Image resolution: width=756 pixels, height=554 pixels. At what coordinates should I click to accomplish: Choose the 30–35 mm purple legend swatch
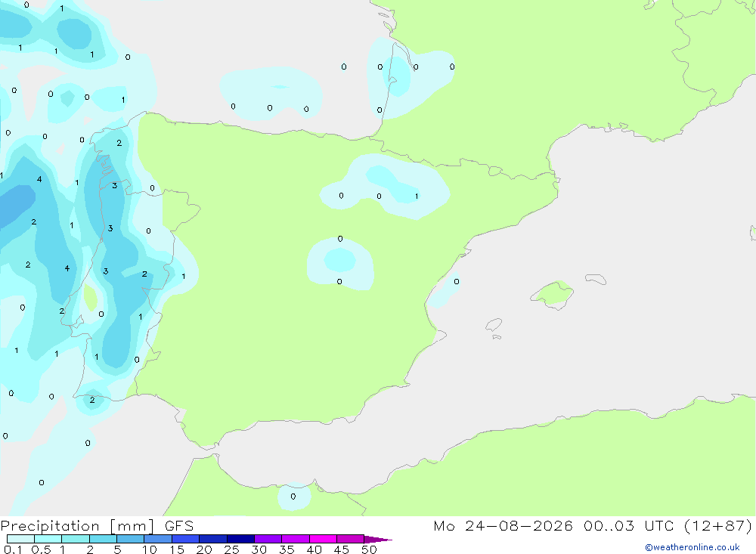point(268,539)
